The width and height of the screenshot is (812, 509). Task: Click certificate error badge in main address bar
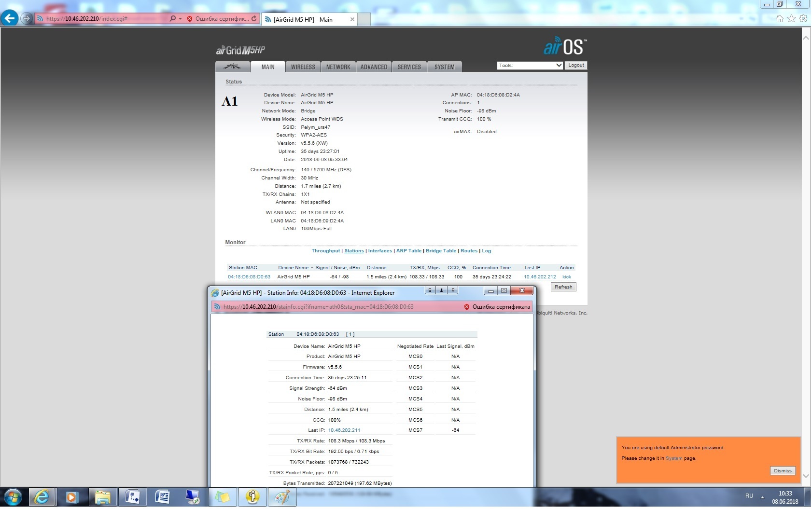[218, 19]
